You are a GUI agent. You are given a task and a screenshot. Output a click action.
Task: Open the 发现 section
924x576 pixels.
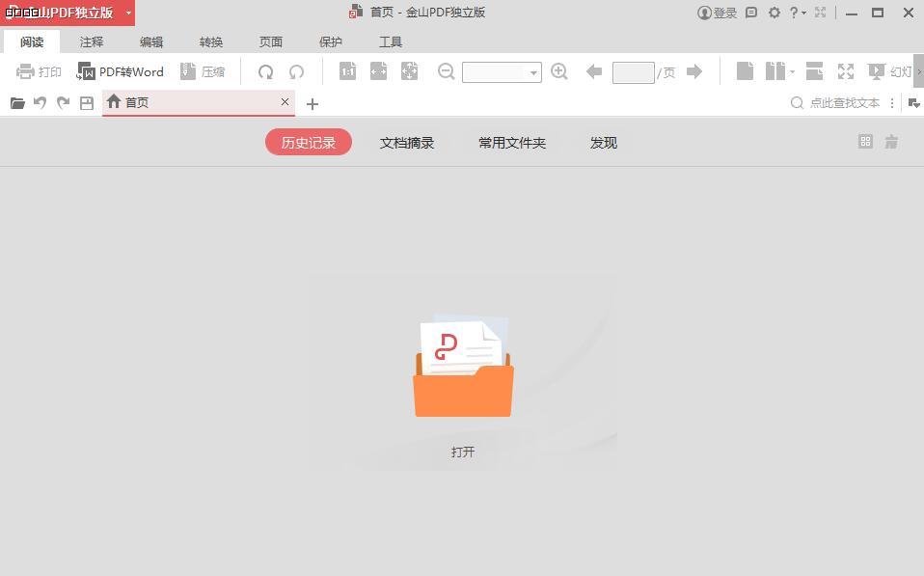[x=604, y=143]
